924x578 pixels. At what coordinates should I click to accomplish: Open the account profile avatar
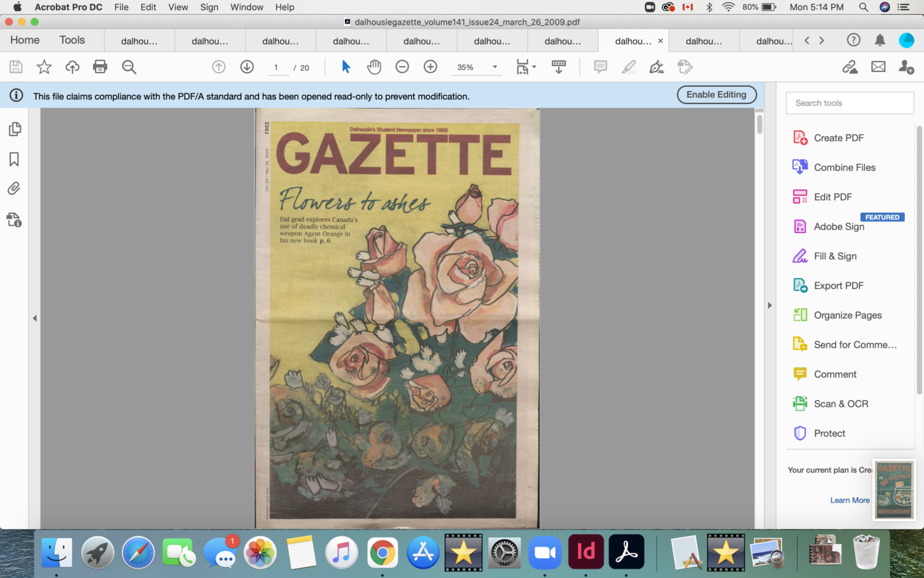click(x=906, y=40)
